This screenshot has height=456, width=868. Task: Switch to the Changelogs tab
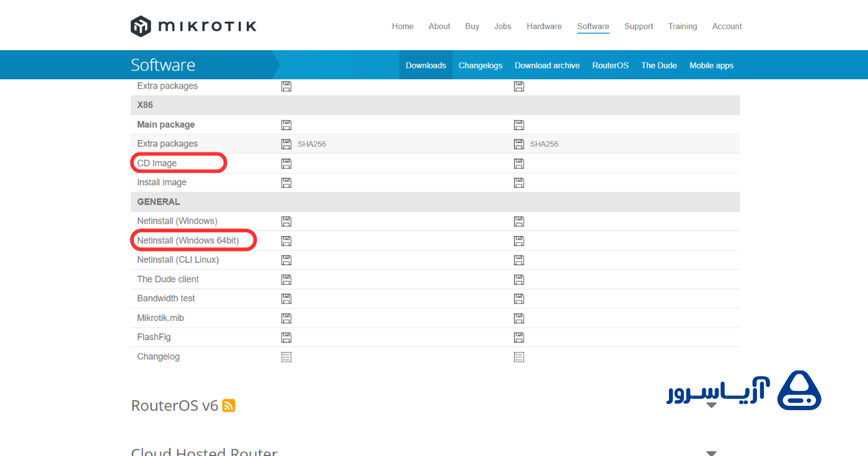coord(480,65)
